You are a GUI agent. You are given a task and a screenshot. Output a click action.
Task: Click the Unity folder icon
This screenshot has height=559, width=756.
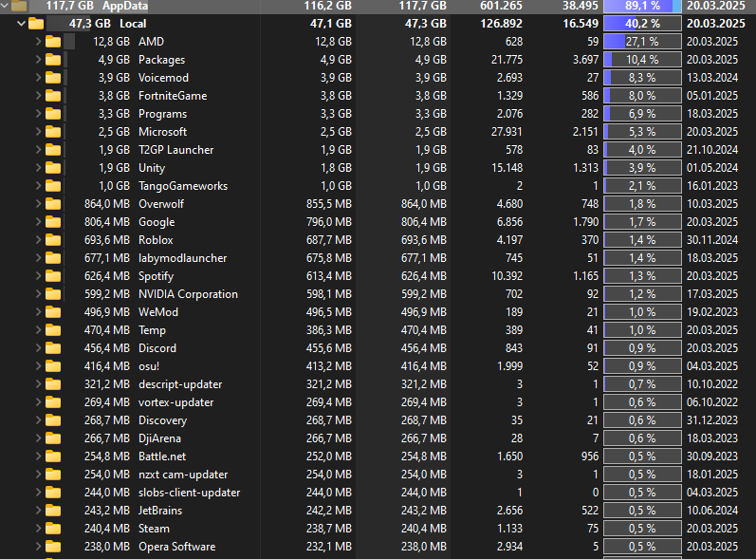click(x=53, y=168)
